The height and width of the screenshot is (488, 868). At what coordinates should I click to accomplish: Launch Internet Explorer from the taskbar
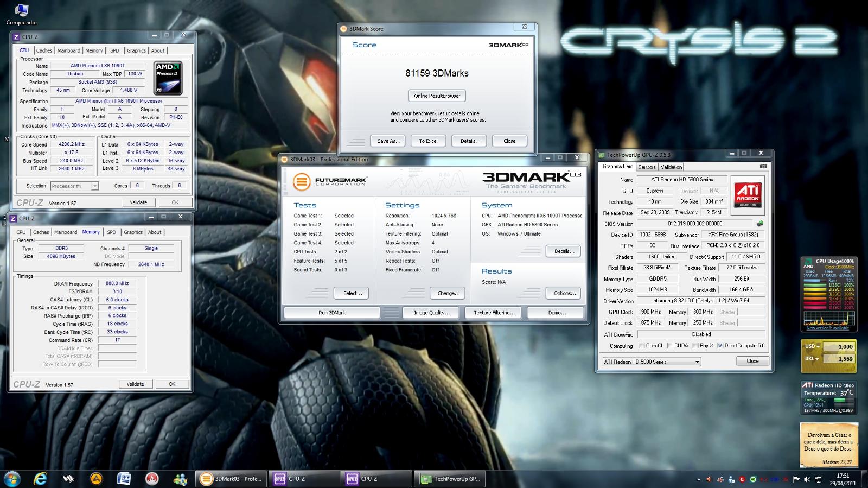pos(40,479)
